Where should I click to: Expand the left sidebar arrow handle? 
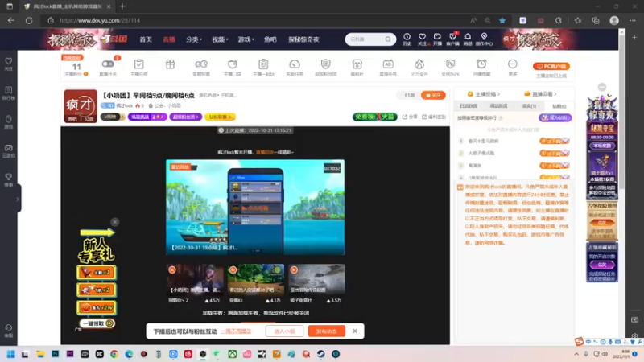tap(18, 199)
